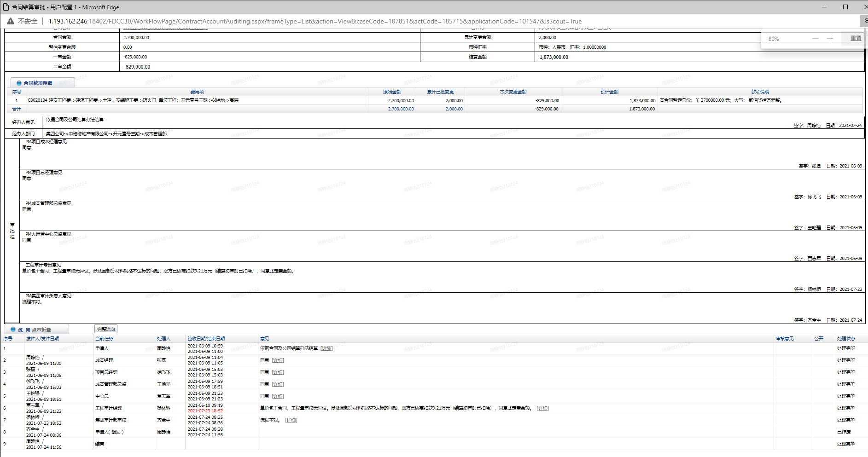The height and width of the screenshot is (457, 868).
Task: Open 详细 link for 工程审计经理 杨林桥 row
Action: (542, 408)
